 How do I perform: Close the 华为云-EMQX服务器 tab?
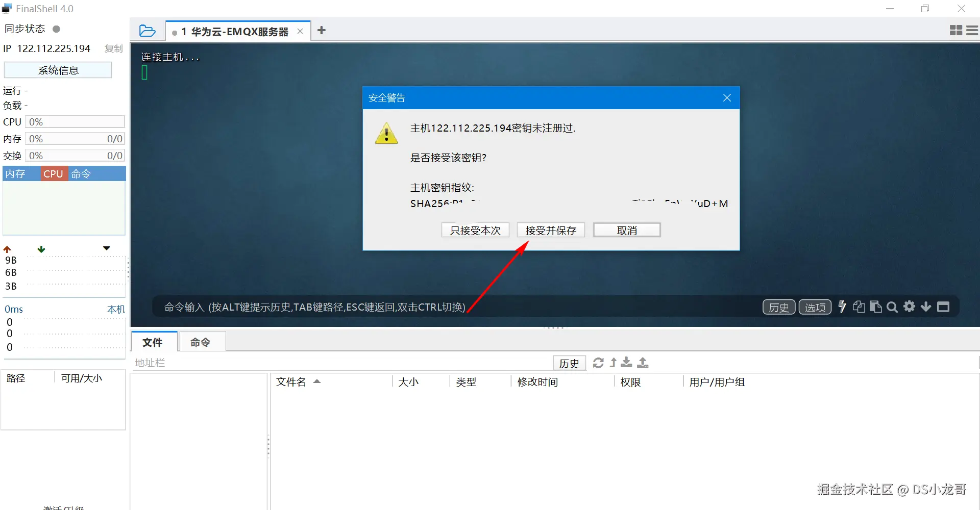point(300,31)
